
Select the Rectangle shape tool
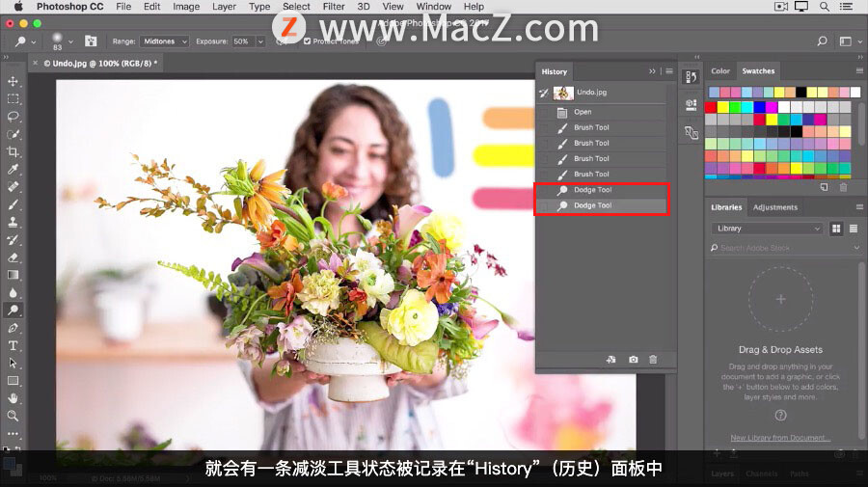coord(13,381)
